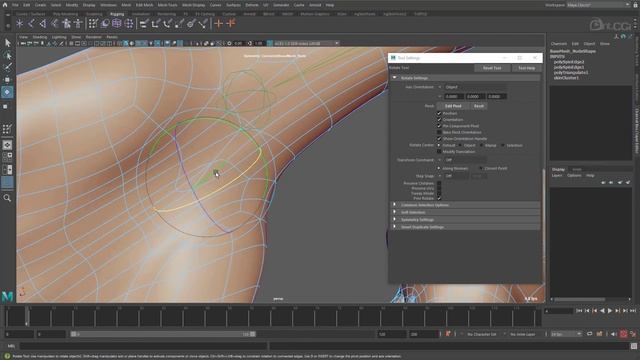This screenshot has width=640, height=360.
Task: Click the cluster deformer shelf icon
Action: [129, 24]
